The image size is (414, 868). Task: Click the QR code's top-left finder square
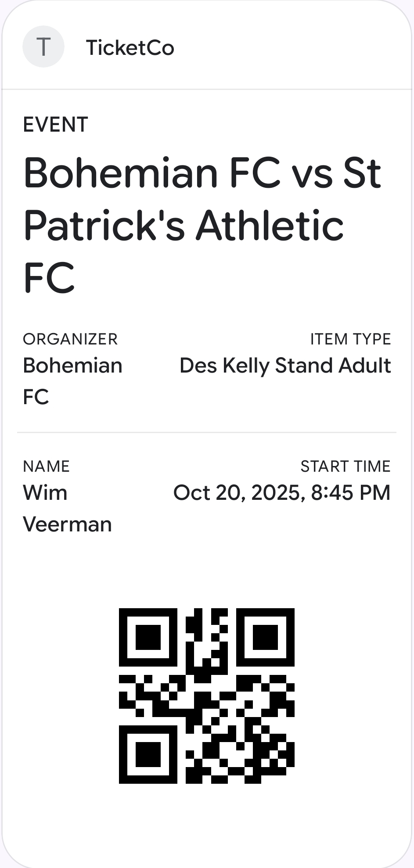pyautogui.click(x=148, y=637)
